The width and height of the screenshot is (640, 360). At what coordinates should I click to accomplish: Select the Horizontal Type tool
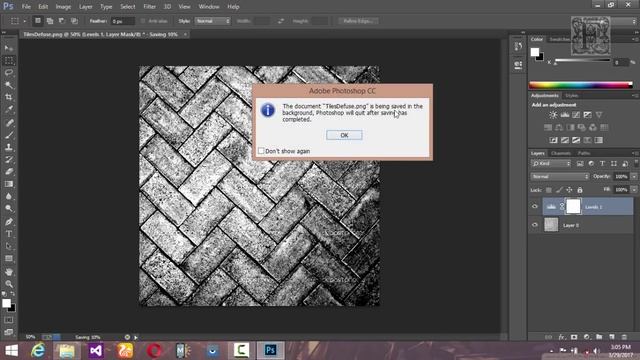click(9, 234)
